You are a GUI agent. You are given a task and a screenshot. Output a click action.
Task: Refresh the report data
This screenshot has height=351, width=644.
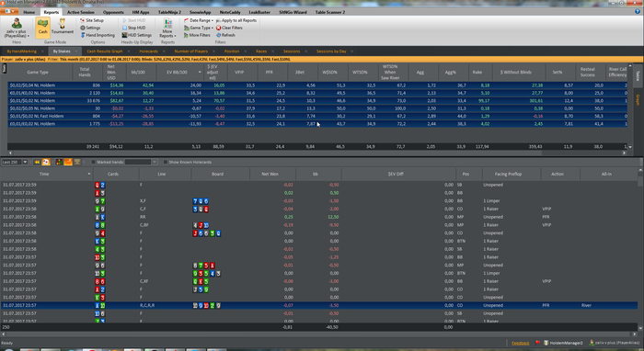click(226, 35)
